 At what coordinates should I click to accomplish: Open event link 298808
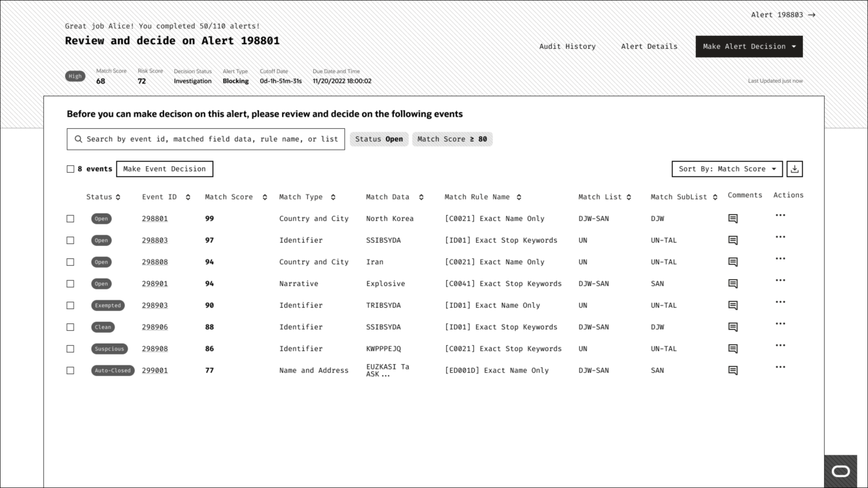(155, 262)
